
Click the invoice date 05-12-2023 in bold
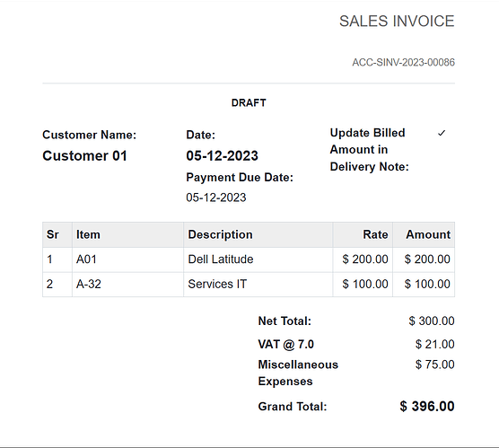click(223, 155)
